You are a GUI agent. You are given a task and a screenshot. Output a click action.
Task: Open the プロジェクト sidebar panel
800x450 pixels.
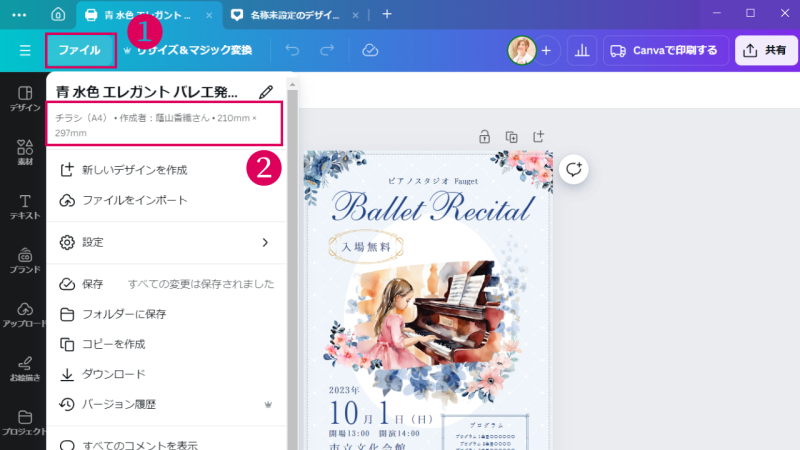click(x=24, y=423)
